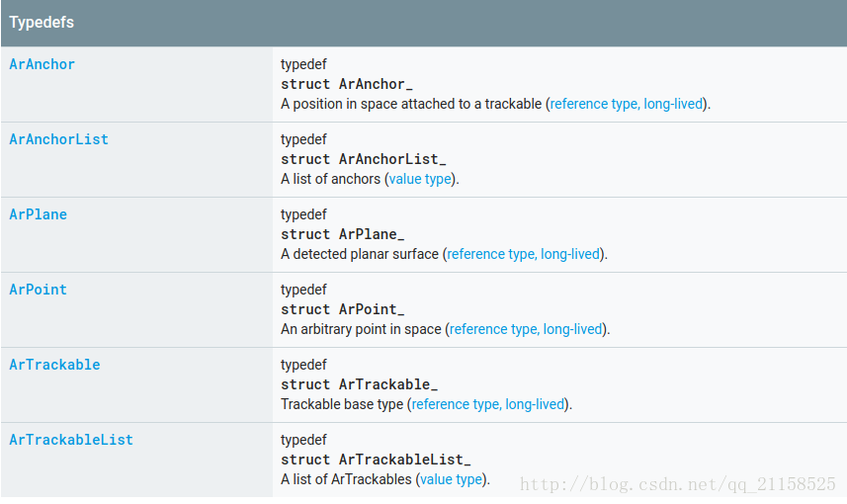
Task: Click the struct ArPlane_ code text
Action: pos(343,234)
